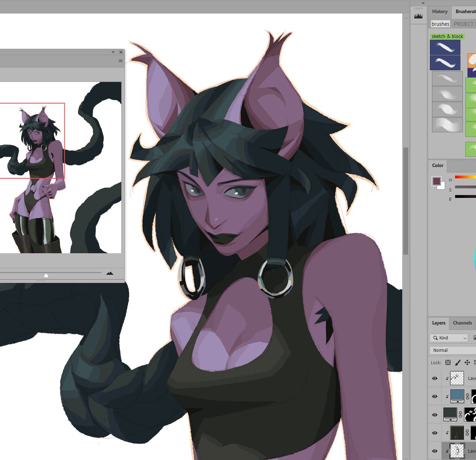Click the Color panel tab
The height and width of the screenshot is (460, 476).
coord(438,165)
